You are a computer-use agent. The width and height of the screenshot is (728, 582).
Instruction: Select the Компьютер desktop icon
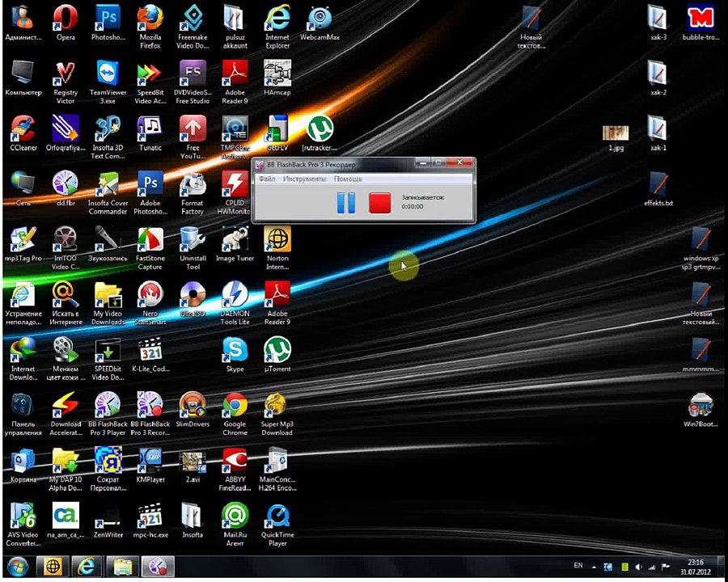click(x=23, y=78)
